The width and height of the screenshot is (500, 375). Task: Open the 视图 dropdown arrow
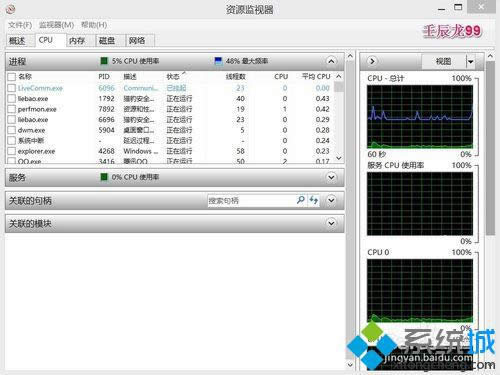click(x=470, y=62)
